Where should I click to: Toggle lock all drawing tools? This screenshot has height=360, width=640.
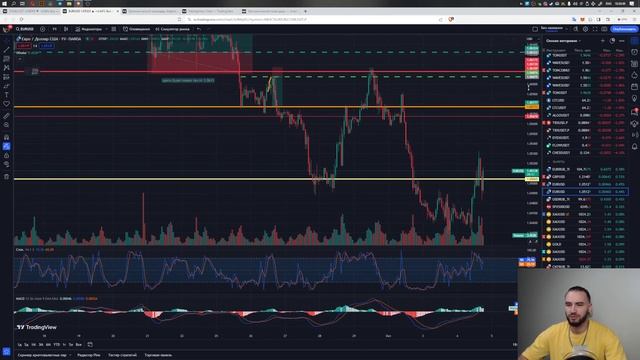6,155
